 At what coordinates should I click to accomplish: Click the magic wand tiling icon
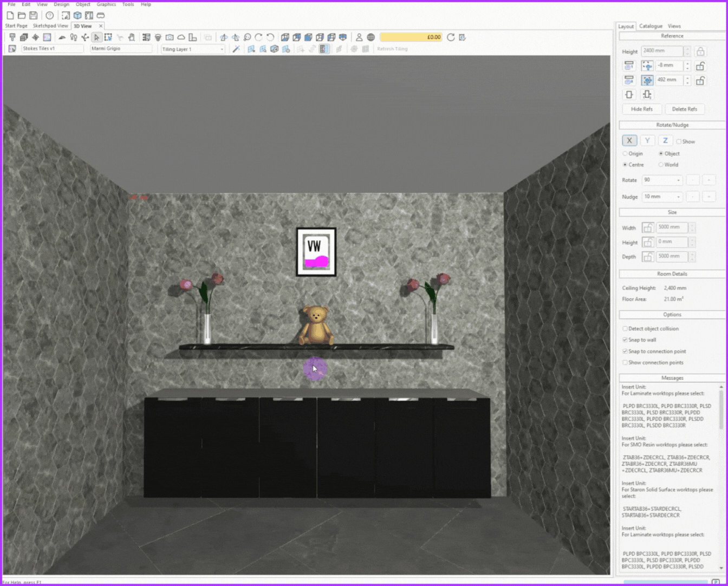pyautogui.click(x=236, y=49)
